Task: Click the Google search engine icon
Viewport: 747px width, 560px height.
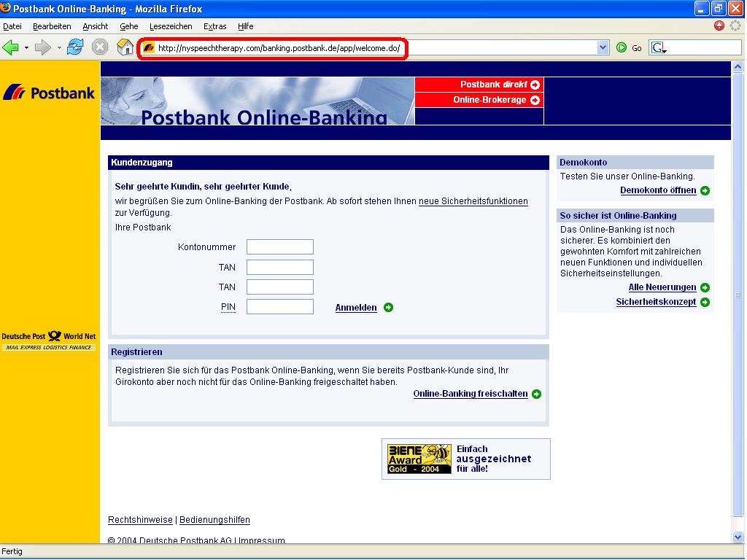Action: click(x=658, y=47)
